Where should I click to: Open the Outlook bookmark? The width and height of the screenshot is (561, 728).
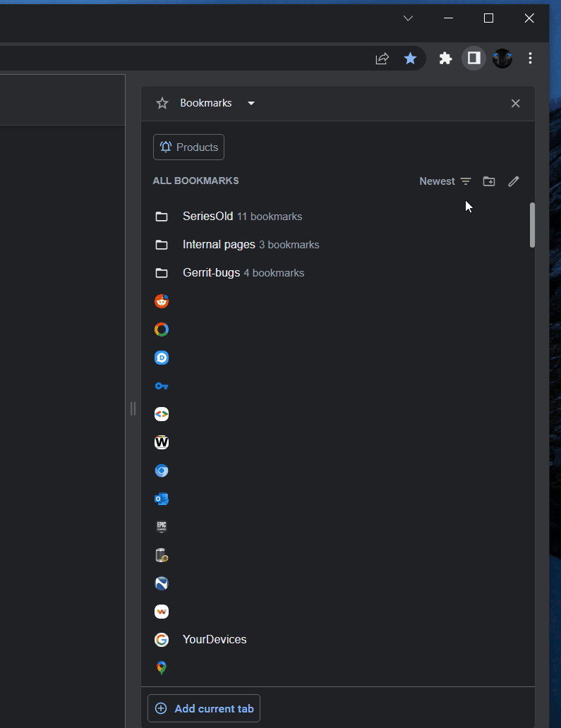[x=162, y=499]
